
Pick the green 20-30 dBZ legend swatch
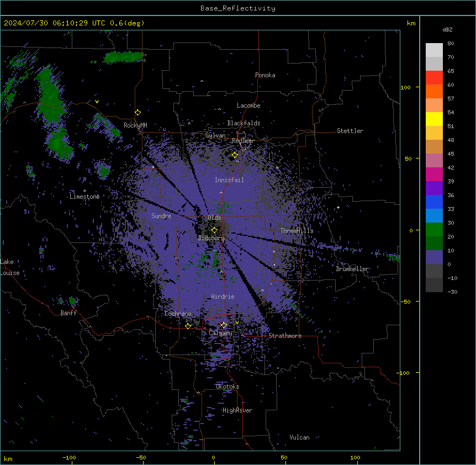(434, 230)
